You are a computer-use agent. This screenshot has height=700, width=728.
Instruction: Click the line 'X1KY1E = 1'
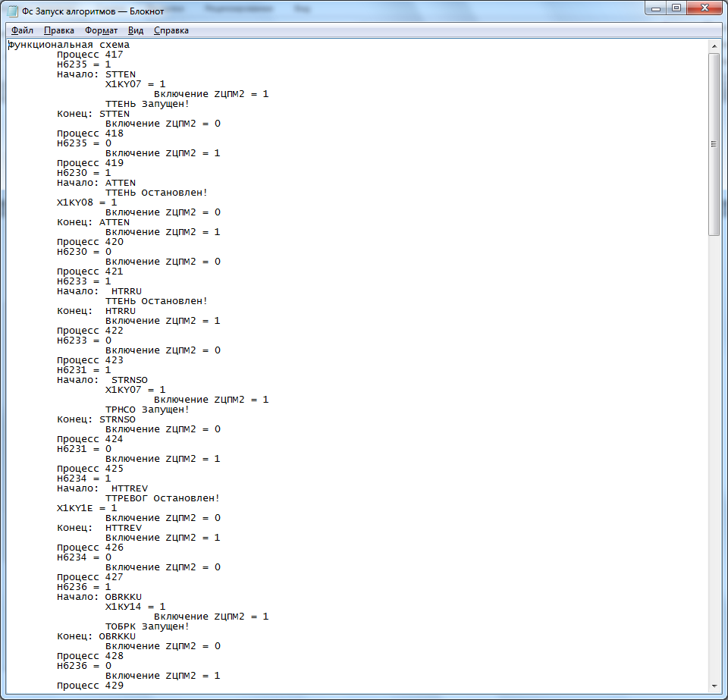coord(86,508)
